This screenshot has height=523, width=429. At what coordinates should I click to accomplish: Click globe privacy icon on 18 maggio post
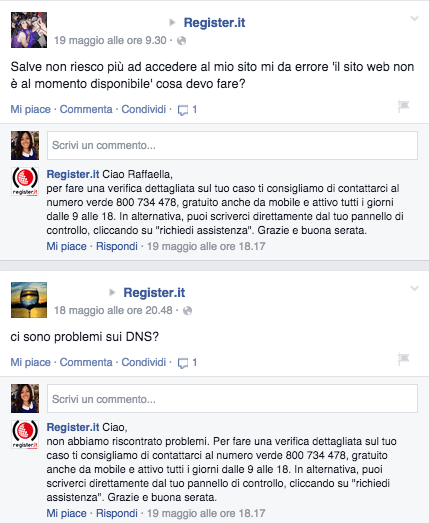coord(188,311)
